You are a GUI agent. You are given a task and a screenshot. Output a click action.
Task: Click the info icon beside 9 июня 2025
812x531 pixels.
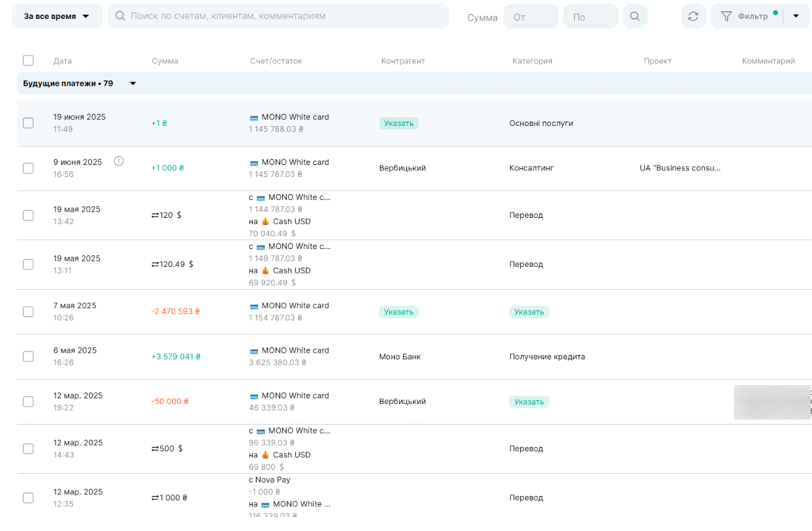pyautogui.click(x=119, y=162)
